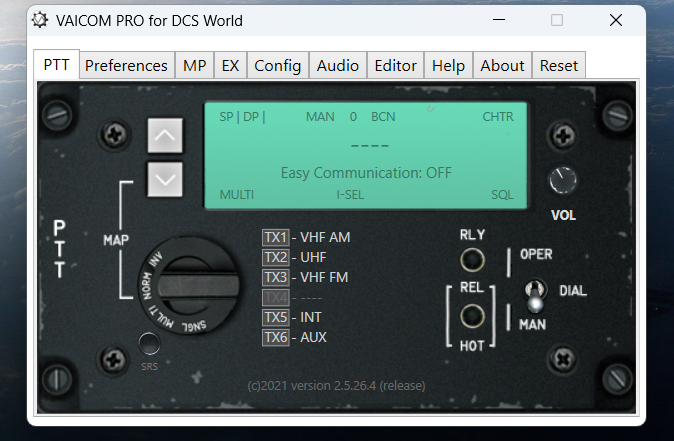
Task: Click the TX6 AUX box
Action: pyautogui.click(x=276, y=337)
